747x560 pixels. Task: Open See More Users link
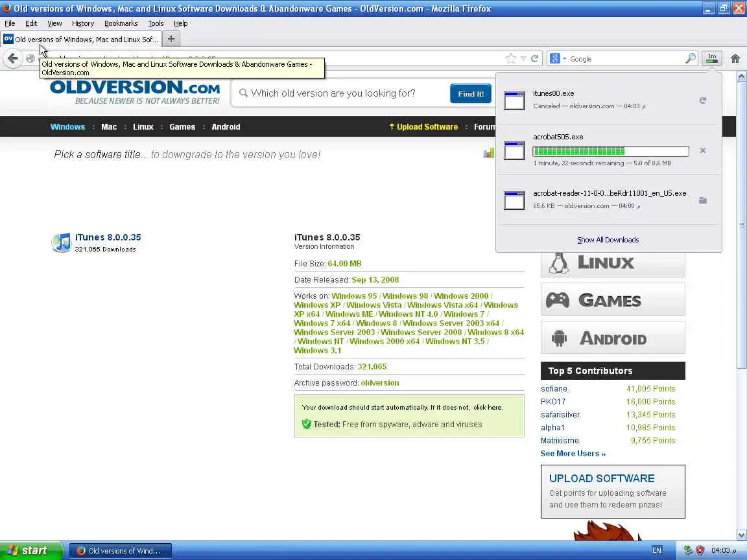pyautogui.click(x=573, y=453)
